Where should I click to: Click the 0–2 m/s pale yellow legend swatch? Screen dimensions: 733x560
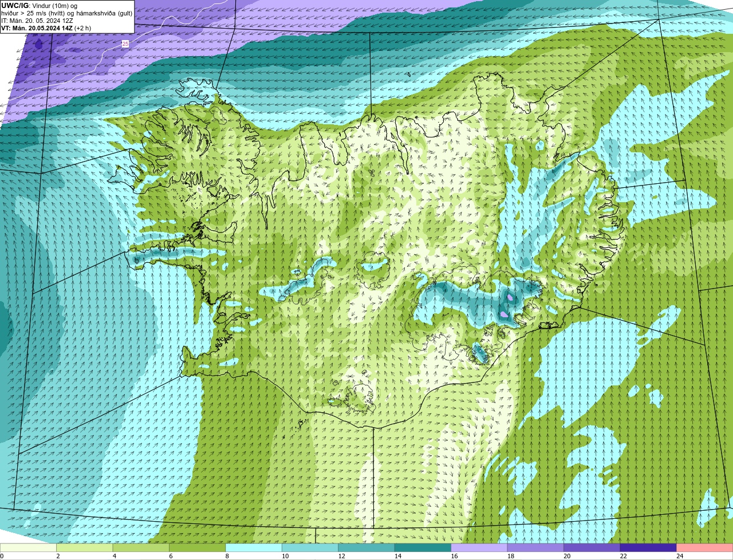(29, 547)
